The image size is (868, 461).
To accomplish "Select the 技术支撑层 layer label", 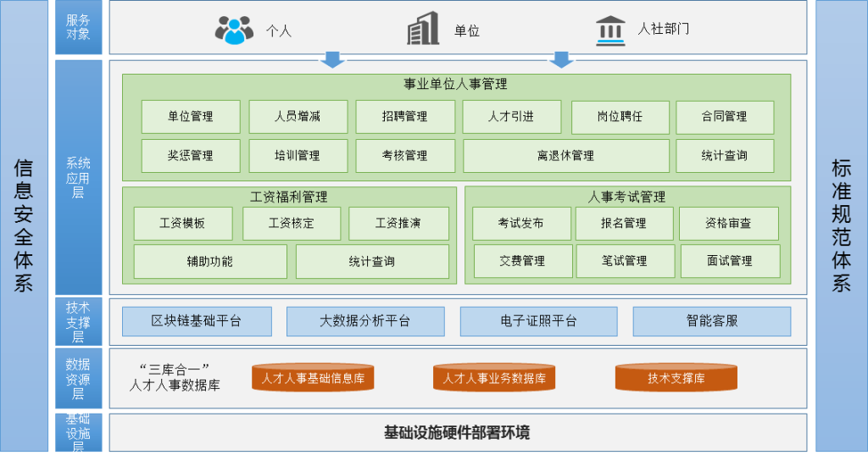I will pyautogui.click(x=78, y=321).
